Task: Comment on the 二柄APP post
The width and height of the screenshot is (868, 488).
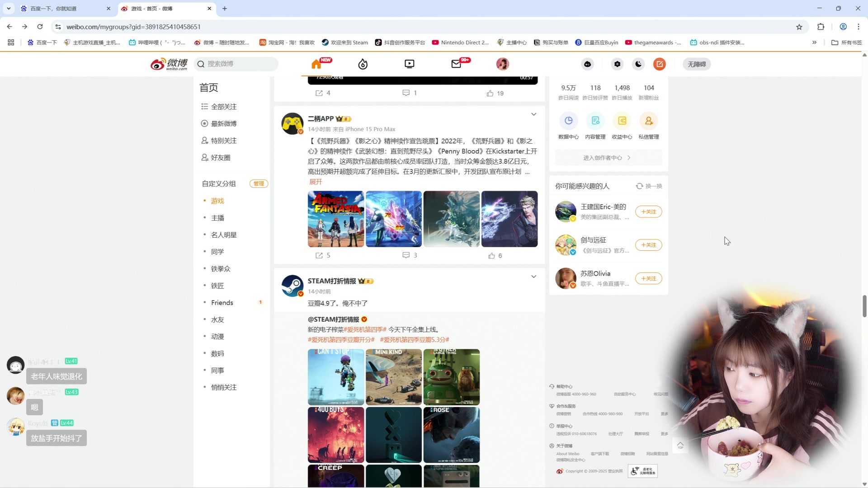Action: [x=410, y=255]
